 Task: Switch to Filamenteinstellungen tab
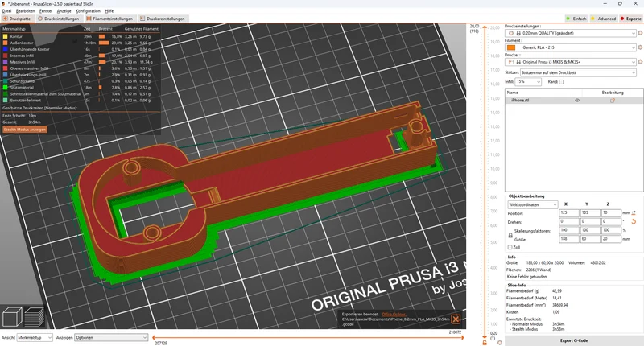point(109,19)
